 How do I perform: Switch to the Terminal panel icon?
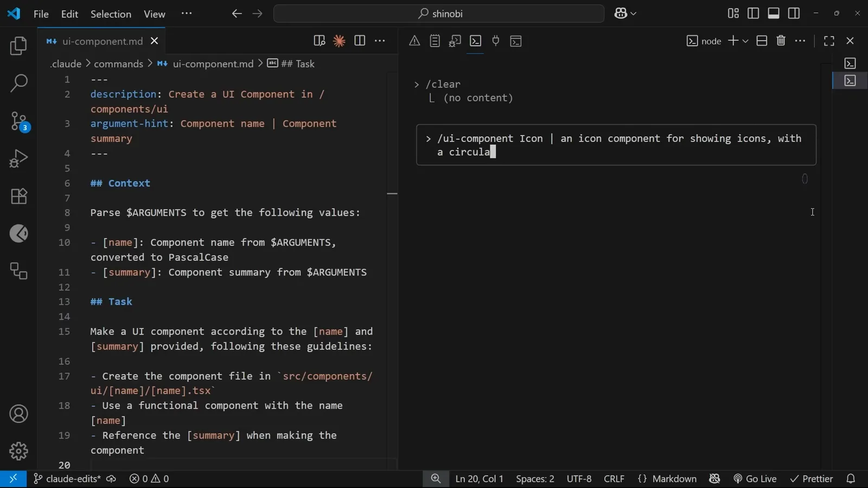476,41
